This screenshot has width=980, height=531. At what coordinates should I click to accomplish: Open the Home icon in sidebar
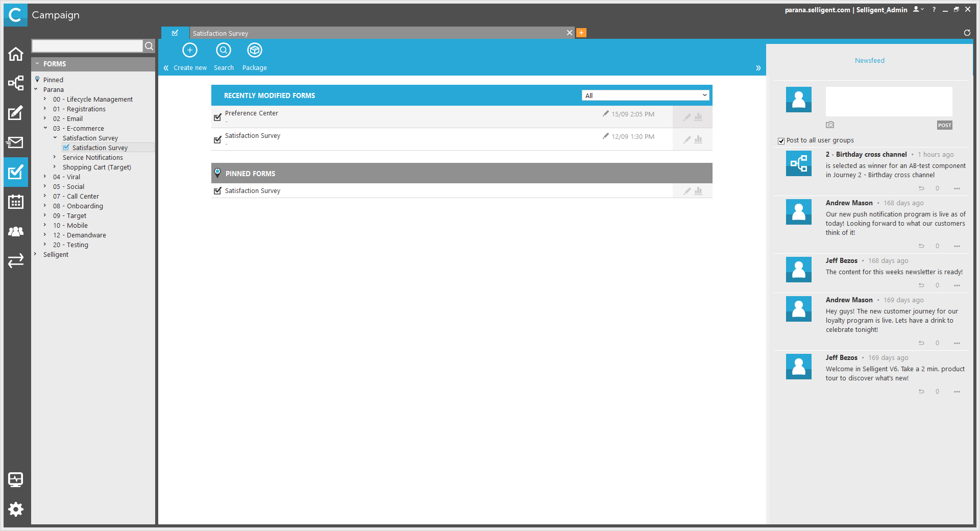point(16,54)
